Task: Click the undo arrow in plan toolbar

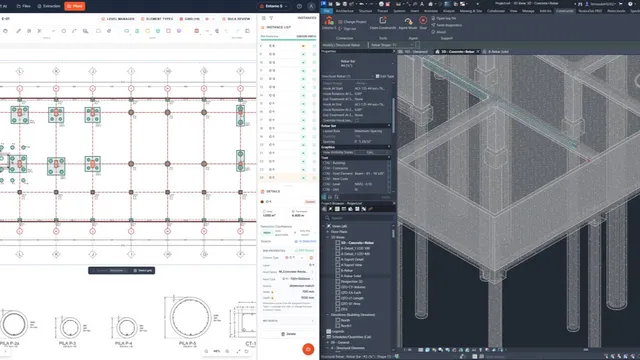Action: [x=227, y=31]
